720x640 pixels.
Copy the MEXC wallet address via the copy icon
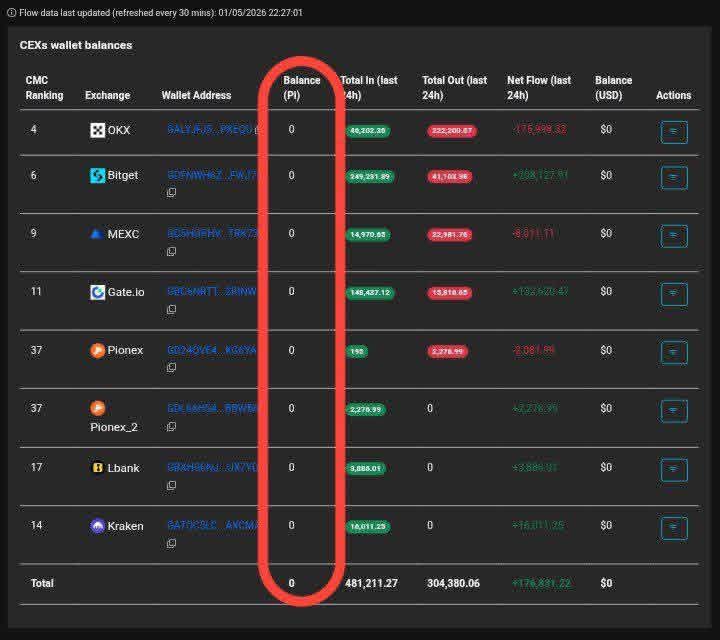point(171,251)
